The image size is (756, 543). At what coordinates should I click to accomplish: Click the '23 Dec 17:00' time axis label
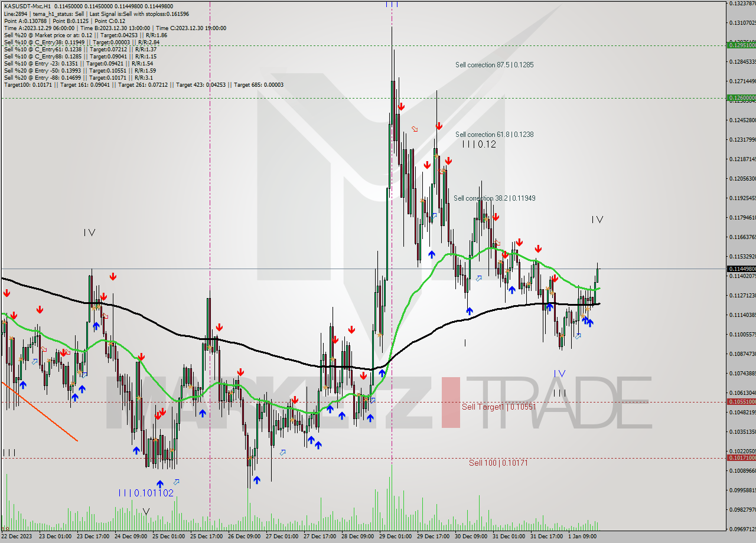[93, 537]
